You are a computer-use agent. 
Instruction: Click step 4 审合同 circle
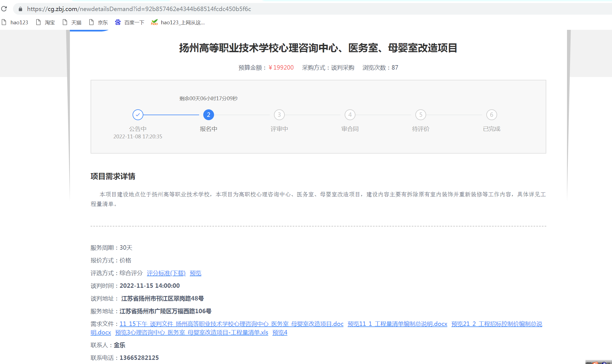(x=350, y=115)
